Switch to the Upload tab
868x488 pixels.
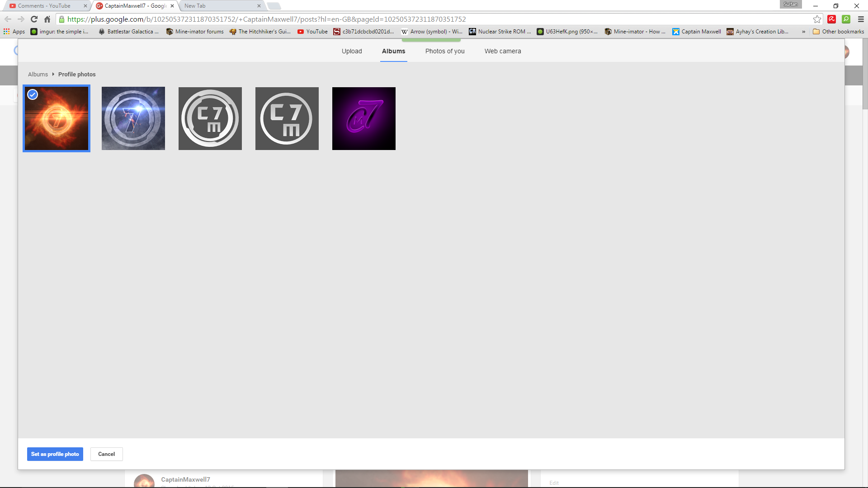pos(352,51)
